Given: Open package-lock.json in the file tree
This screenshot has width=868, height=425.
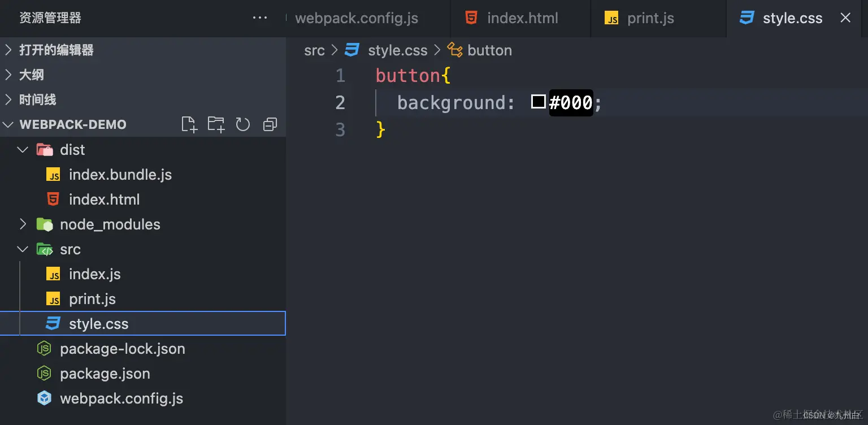Looking at the screenshot, I should (x=123, y=349).
